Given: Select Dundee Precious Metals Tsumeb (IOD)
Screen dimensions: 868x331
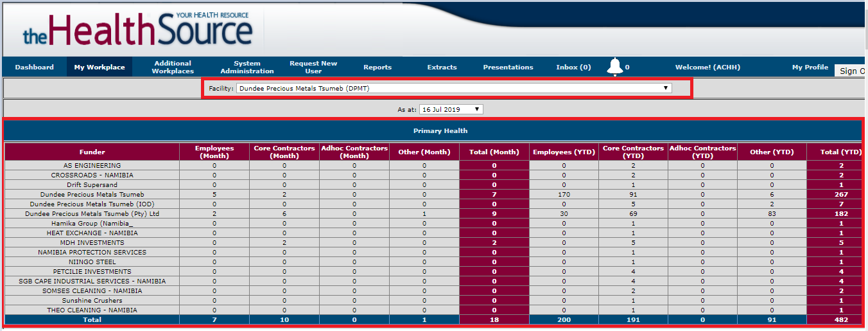Looking at the screenshot, I should pyautogui.click(x=92, y=204).
